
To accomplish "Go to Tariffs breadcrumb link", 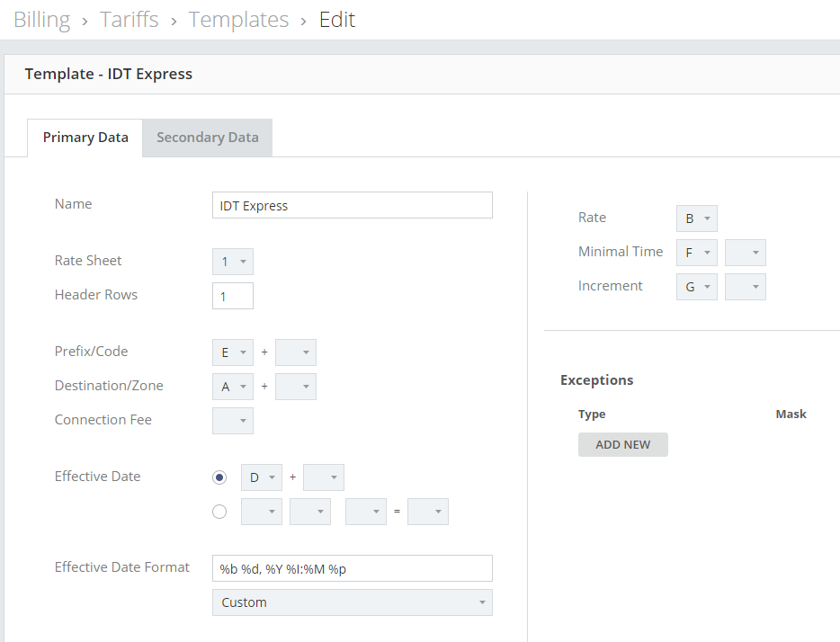I will coord(130,20).
